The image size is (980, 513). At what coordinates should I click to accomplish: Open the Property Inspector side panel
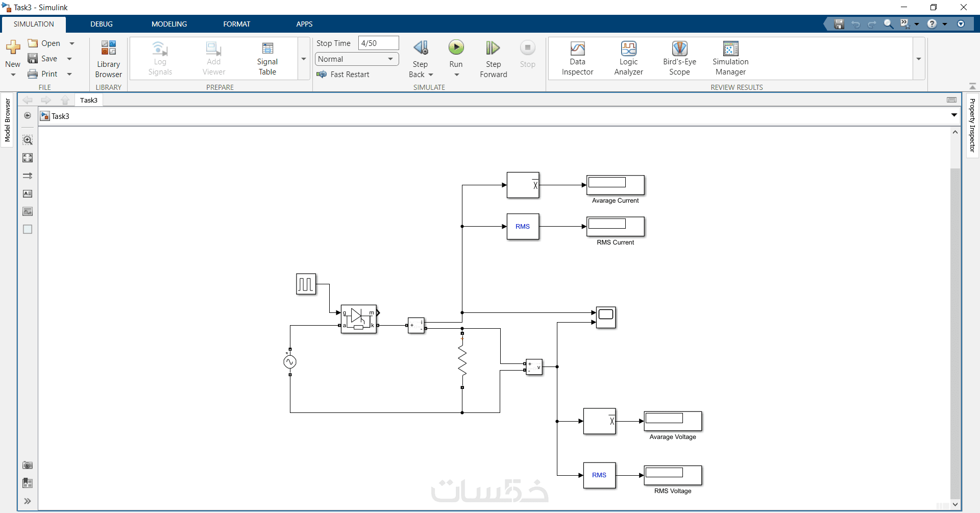972,126
